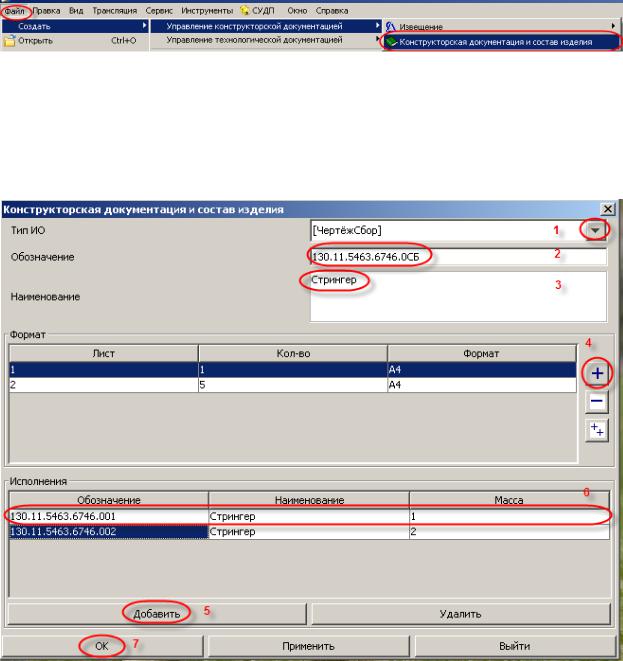Click the Лист column header
Image resolution: width=623 pixels, height=661 pixels.
[x=104, y=353]
